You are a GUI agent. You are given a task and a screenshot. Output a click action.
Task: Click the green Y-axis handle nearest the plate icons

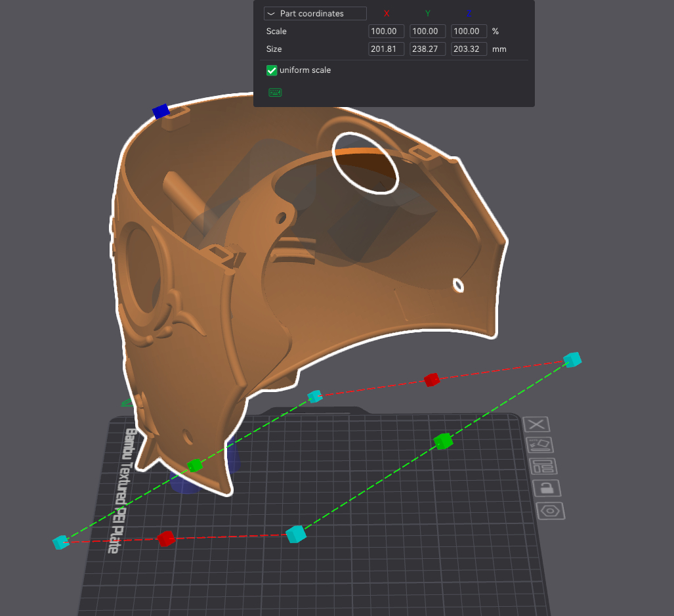(444, 441)
